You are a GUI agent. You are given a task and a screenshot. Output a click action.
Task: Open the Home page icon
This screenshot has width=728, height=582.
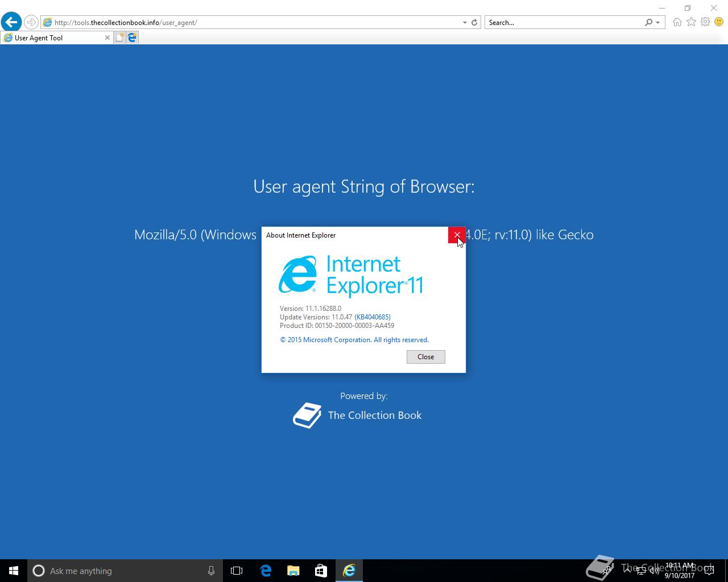[x=677, y=22]
